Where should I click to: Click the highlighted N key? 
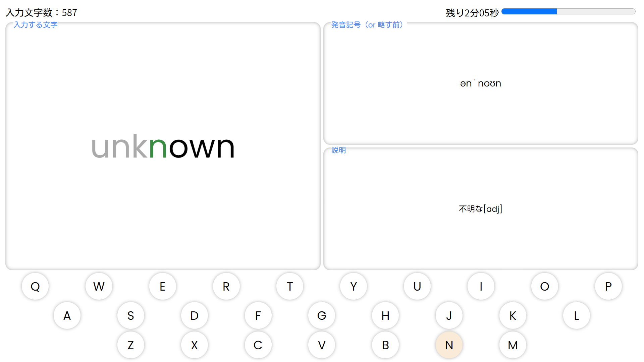pyautogui.click(x=449, y=345)
